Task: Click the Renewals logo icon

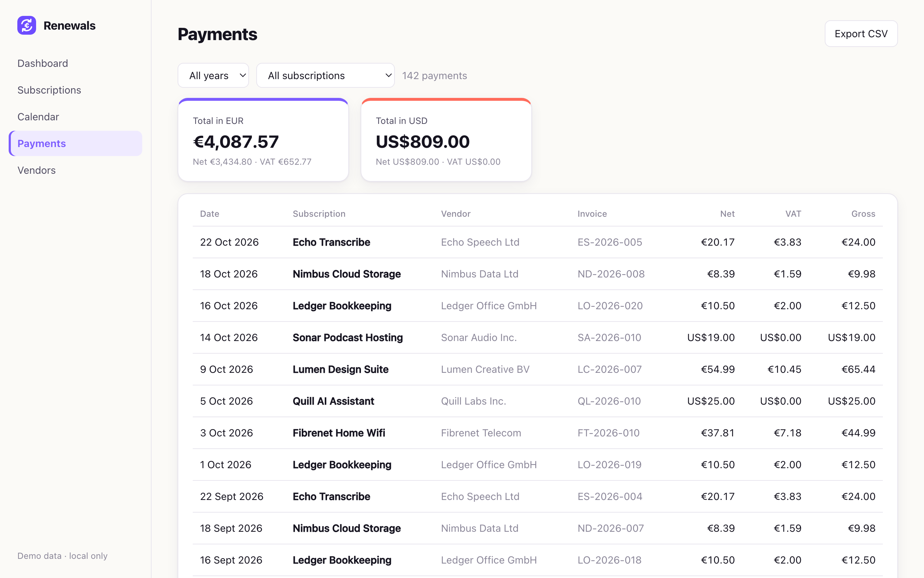Action: point(27,25)
